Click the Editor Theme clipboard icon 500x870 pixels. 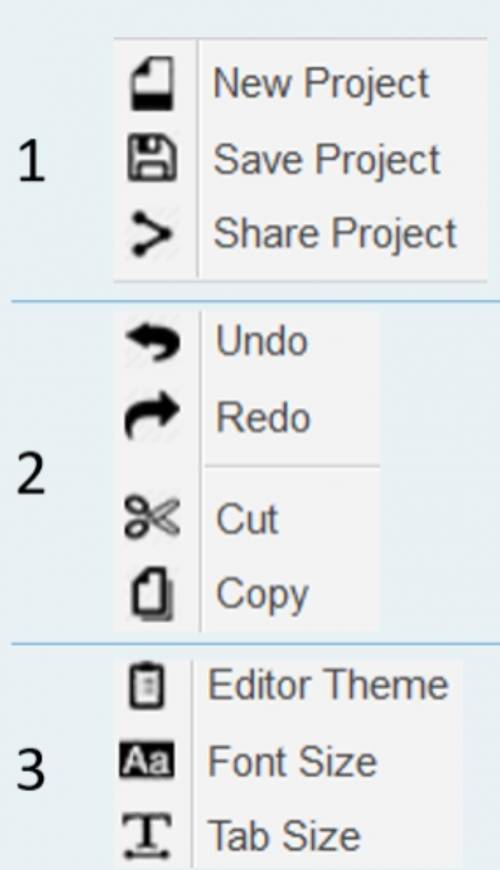tap(147, 686)
